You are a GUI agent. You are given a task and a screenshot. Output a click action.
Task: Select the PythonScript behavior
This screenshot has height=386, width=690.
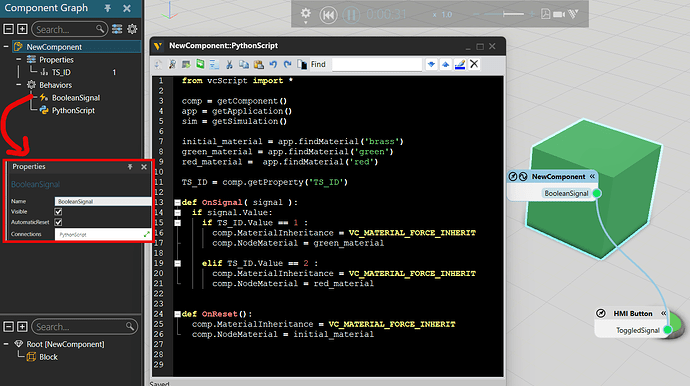point(73,110)
